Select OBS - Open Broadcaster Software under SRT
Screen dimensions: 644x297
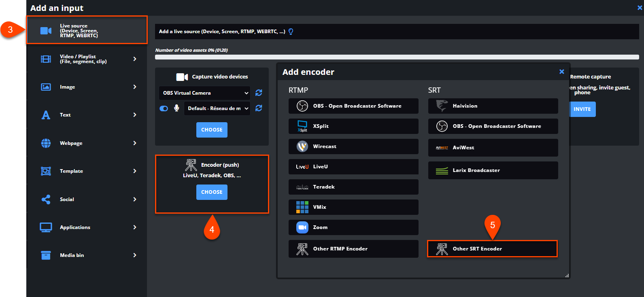coord(493,126)
